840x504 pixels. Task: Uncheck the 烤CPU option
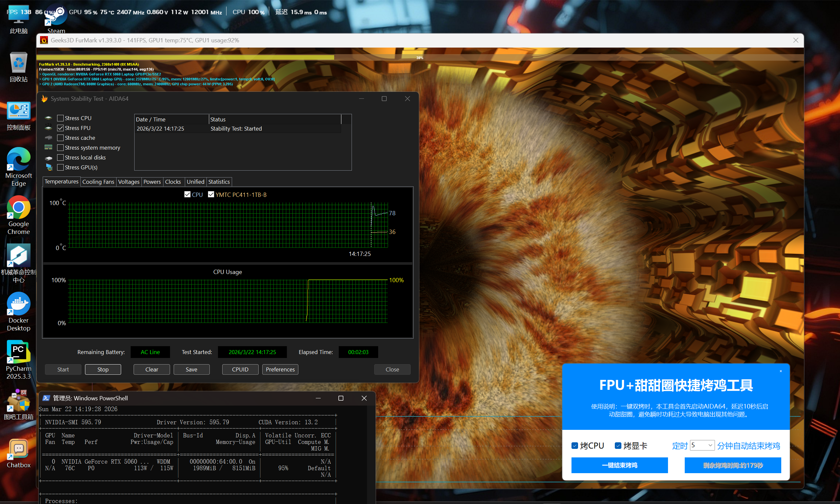tap(575, 446)
